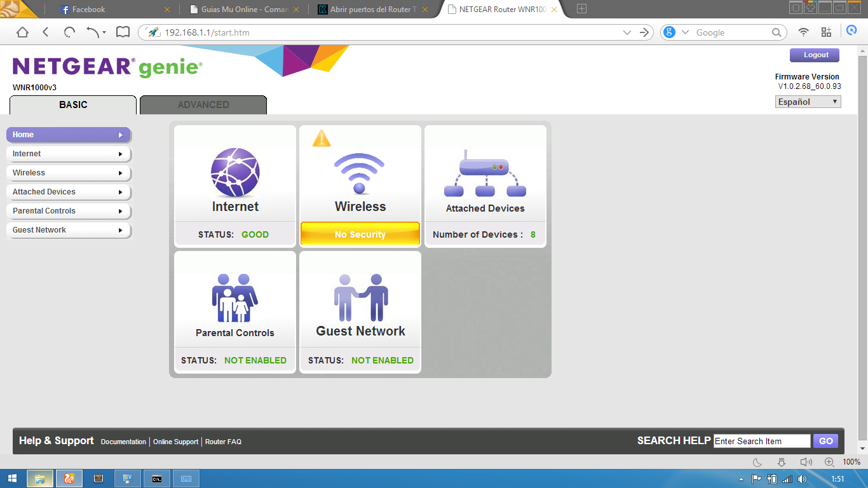Click the GO search help button
The height and width of the screenshot is (488, 868).
pos(826,441)
